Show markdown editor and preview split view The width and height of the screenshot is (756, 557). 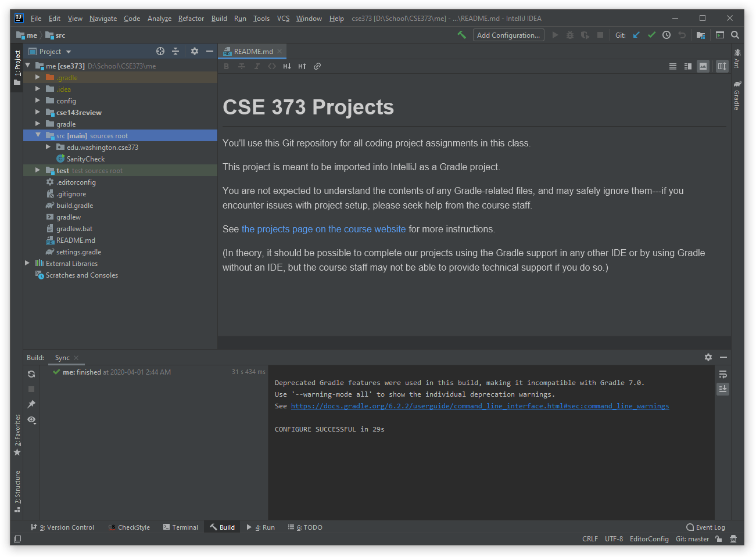[688, 66]
